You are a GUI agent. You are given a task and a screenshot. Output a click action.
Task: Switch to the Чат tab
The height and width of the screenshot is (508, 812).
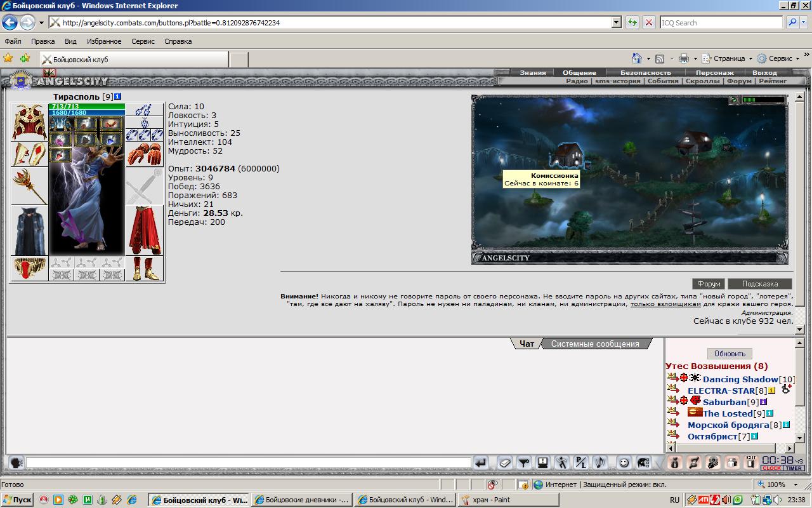pos(527,344)
